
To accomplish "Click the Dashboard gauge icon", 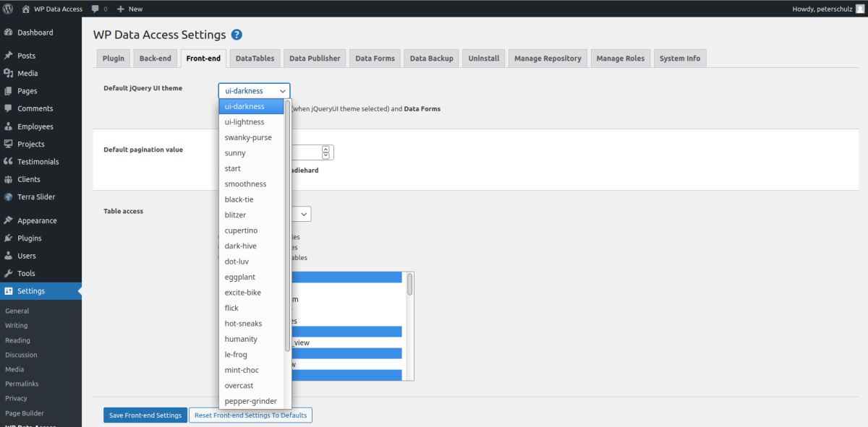I will (x=9, y=33).
